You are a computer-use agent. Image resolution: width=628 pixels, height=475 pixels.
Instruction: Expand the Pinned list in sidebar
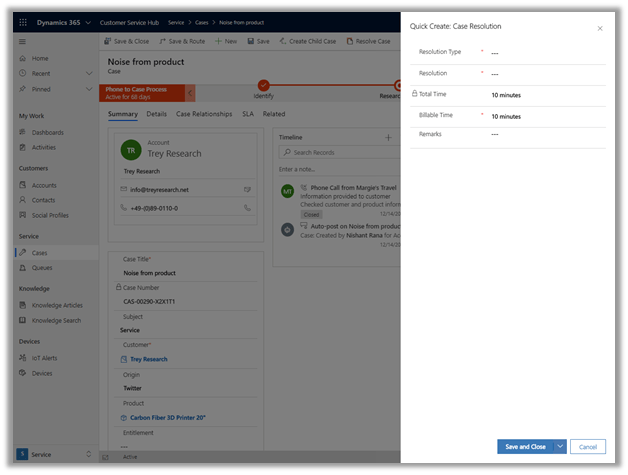point(90,89)
